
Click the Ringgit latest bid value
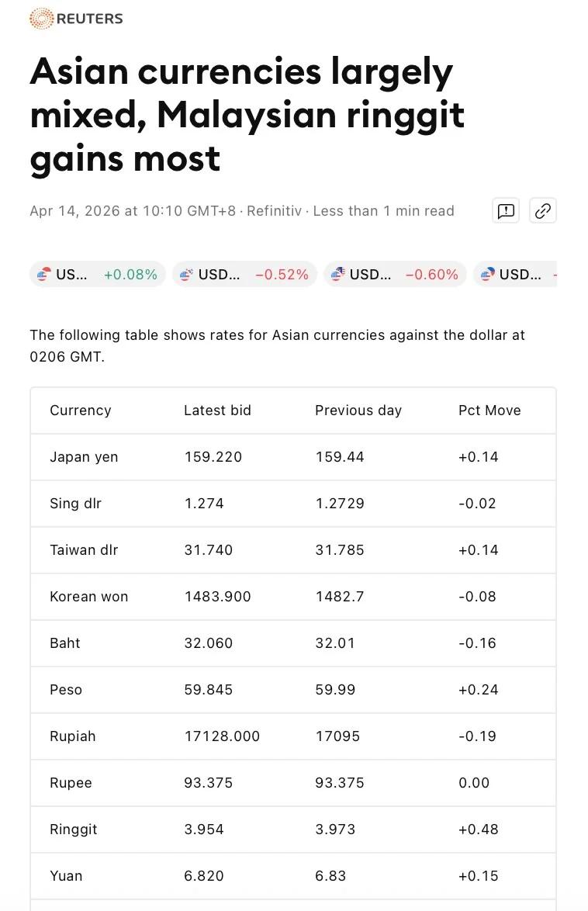[204, 830]
